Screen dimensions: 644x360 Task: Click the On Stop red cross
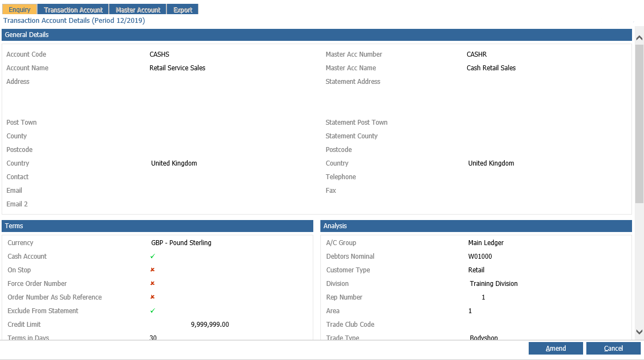[152, 270]
